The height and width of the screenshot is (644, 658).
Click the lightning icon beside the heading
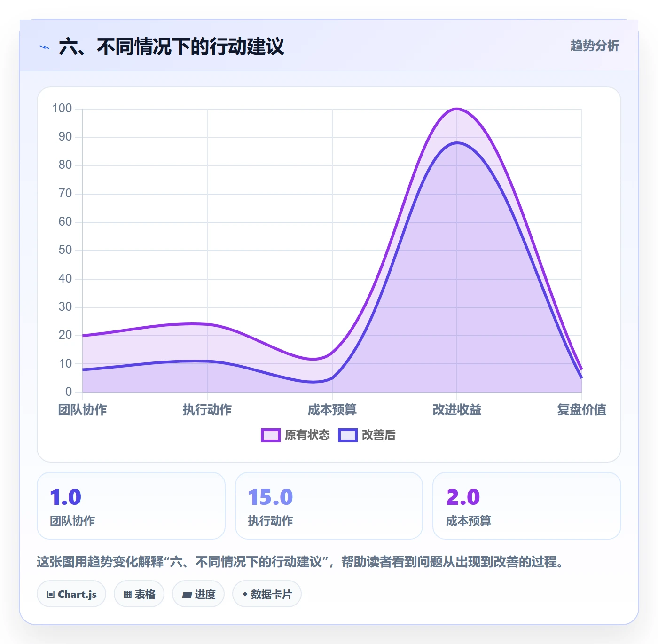click(x=45, y=47)
